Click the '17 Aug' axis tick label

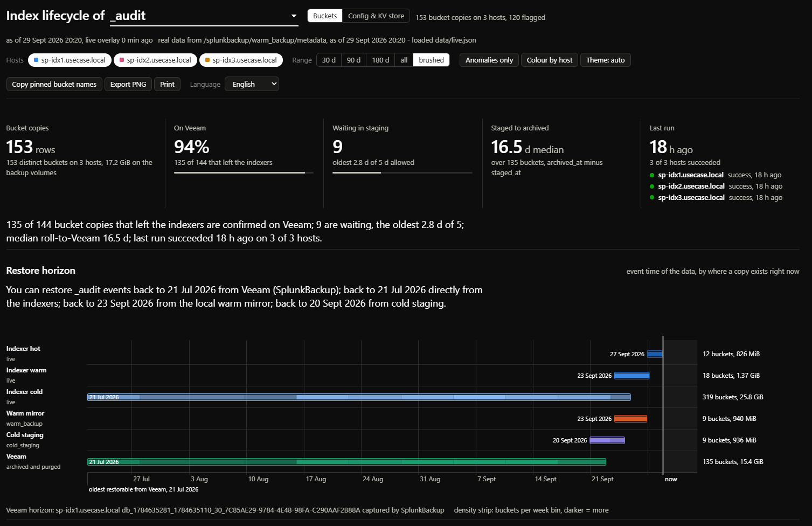pos(316,479)
